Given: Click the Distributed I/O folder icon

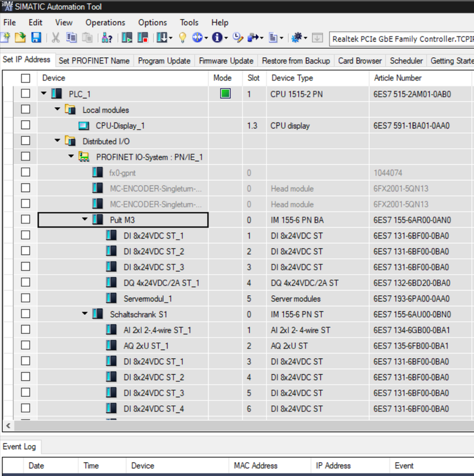Looking at the screenshot, I should [x=70, y=141].
